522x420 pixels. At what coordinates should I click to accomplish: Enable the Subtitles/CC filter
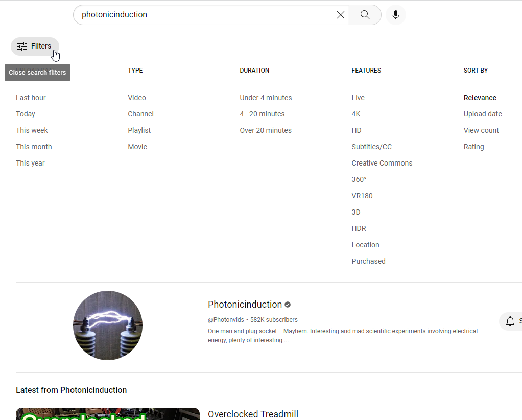coord(371,147)
